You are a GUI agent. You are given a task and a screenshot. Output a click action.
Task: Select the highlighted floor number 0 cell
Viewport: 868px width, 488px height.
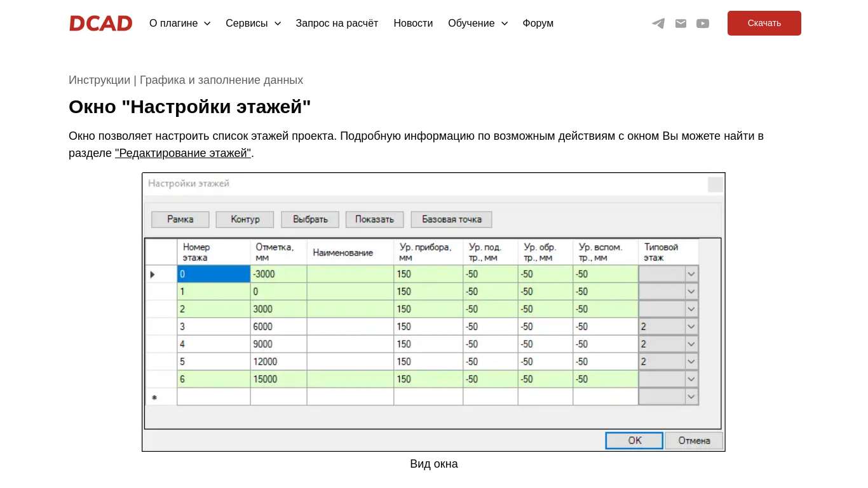tap(214, 274)
